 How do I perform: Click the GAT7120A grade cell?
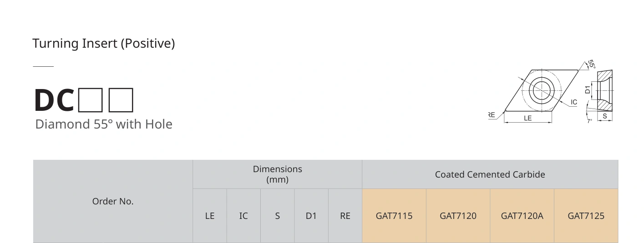[522, 216]
